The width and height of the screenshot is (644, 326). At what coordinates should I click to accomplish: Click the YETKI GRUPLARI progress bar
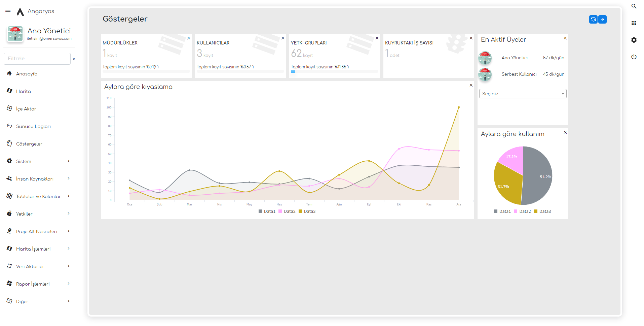point(335,71)
